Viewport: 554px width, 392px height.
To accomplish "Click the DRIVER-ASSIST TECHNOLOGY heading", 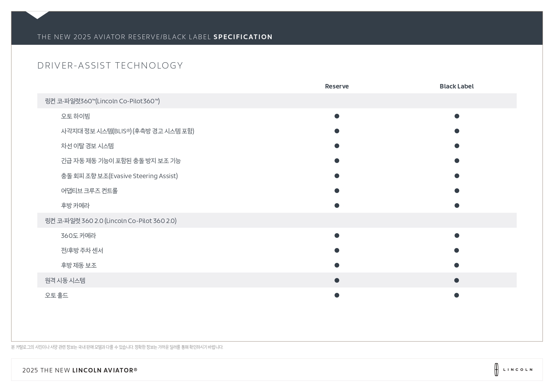I will (110, 65).
